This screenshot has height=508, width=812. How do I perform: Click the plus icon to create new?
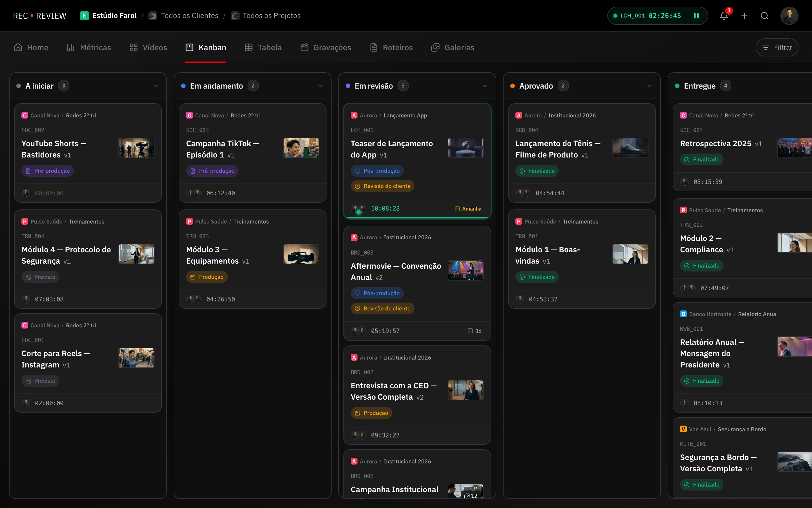point(744,16)
